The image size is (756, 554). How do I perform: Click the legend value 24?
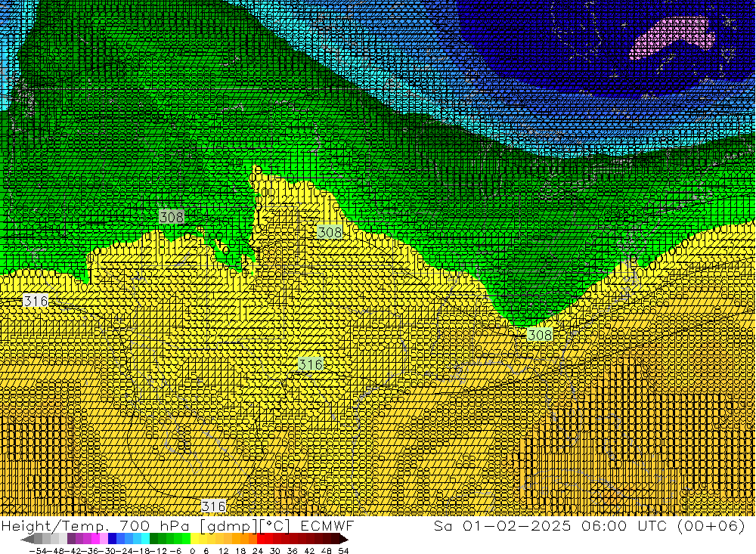(258, 551)
